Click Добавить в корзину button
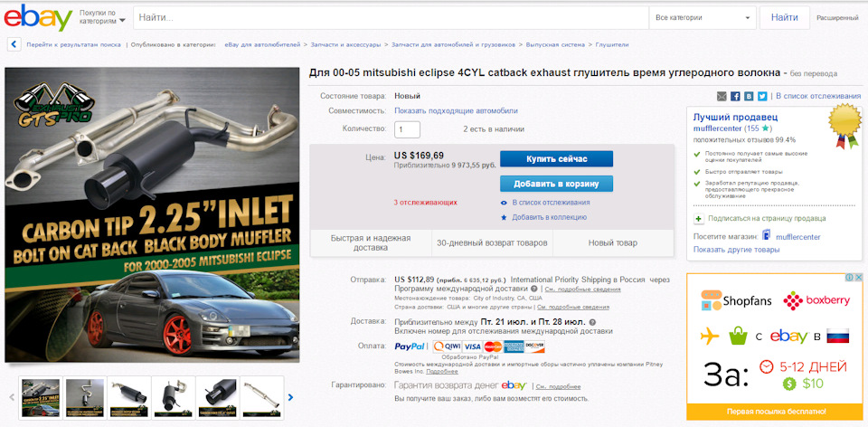The height and width of the screenshot is (427, 868). [556, 184]
